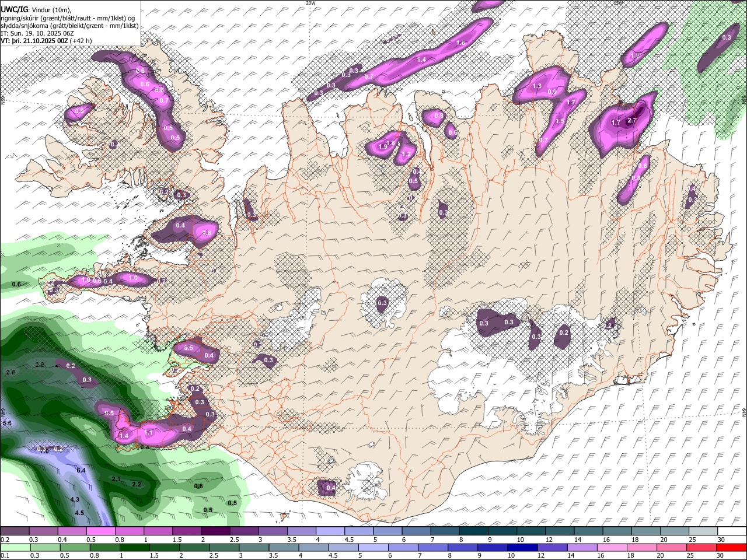Click the '1.3' snowfall value in the northeast
747x560 pixels.
537,86
